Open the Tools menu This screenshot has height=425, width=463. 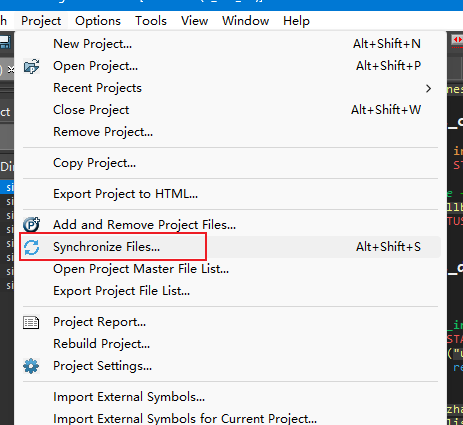click(151, 21)
